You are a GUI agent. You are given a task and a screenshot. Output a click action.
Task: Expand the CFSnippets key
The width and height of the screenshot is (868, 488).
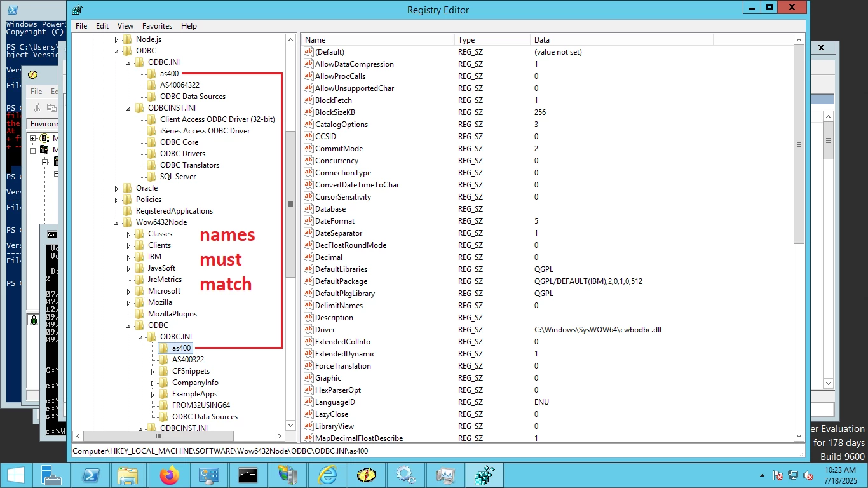pos(153,371)
